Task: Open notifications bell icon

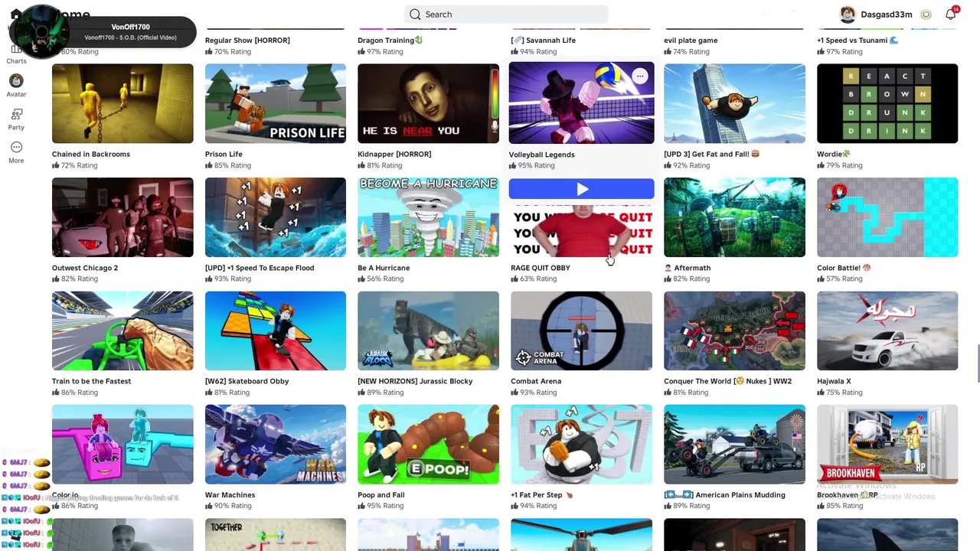Action: 951,14
